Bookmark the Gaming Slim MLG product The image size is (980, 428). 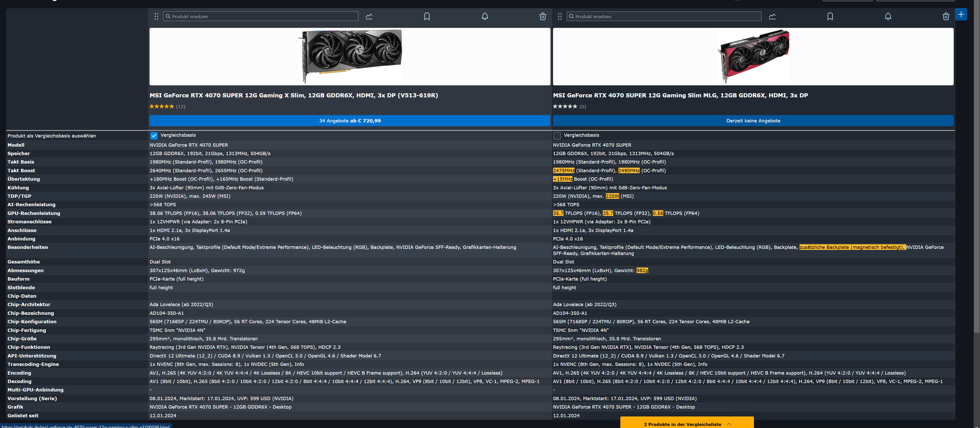(x=830, y=16)
